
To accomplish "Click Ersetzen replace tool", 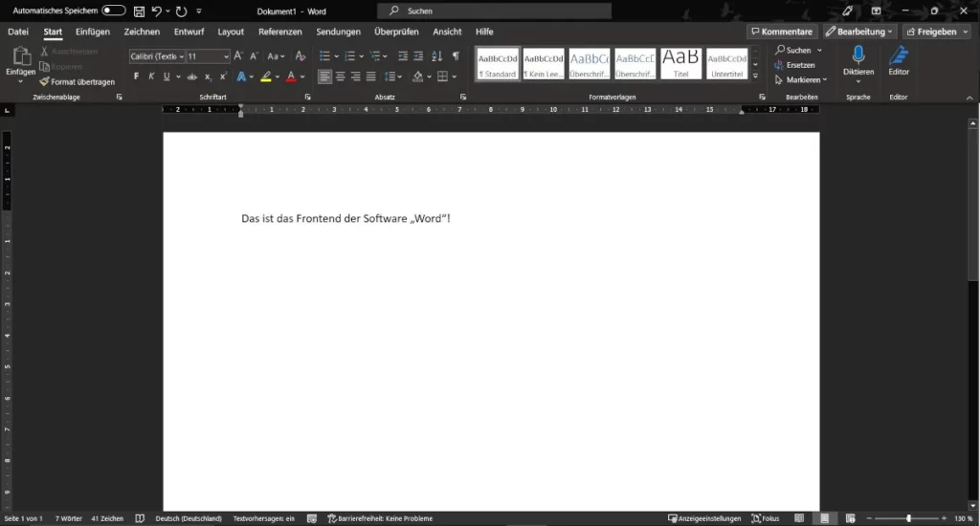I will coord(794,65).
